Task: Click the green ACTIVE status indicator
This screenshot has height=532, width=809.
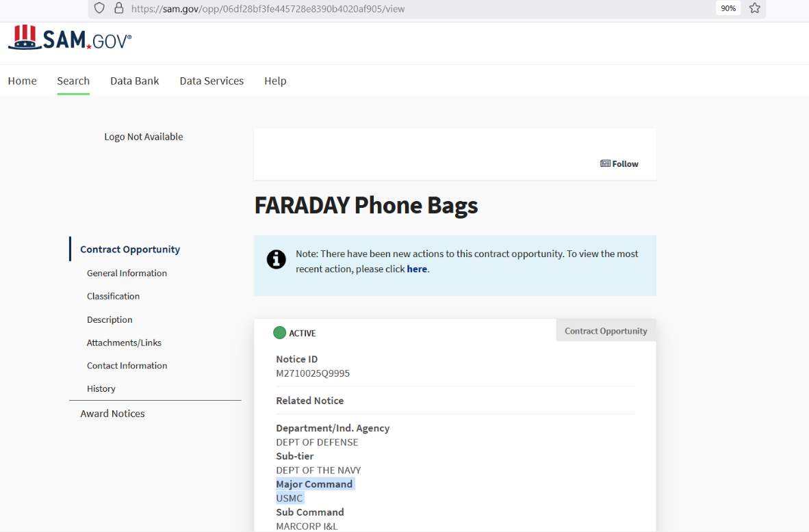Action: point(280,333)
